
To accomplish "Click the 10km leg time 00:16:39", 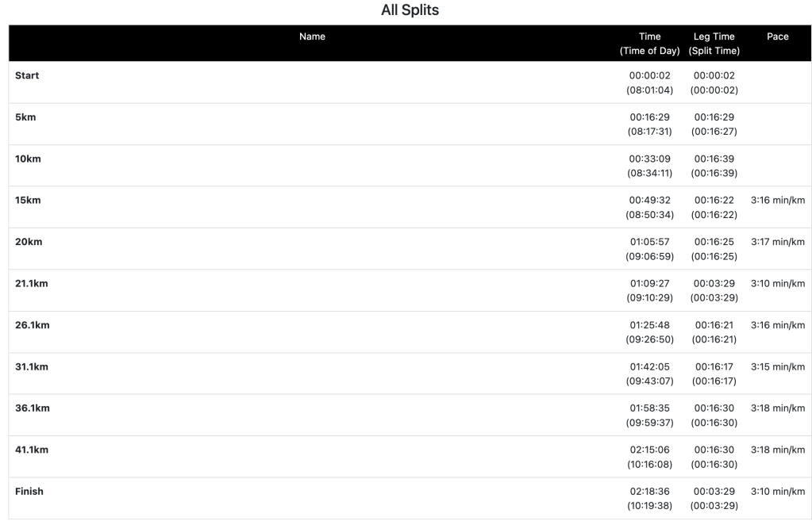I will 714,159.
